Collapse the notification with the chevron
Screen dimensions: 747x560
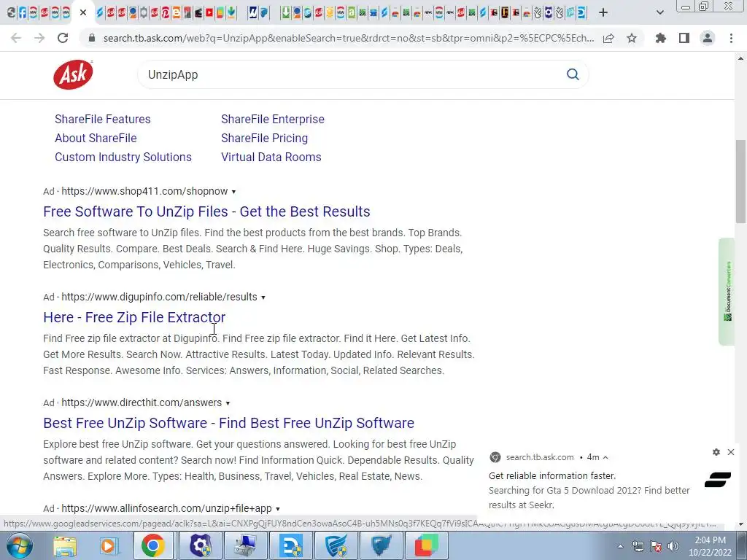[x=605, y=457]
